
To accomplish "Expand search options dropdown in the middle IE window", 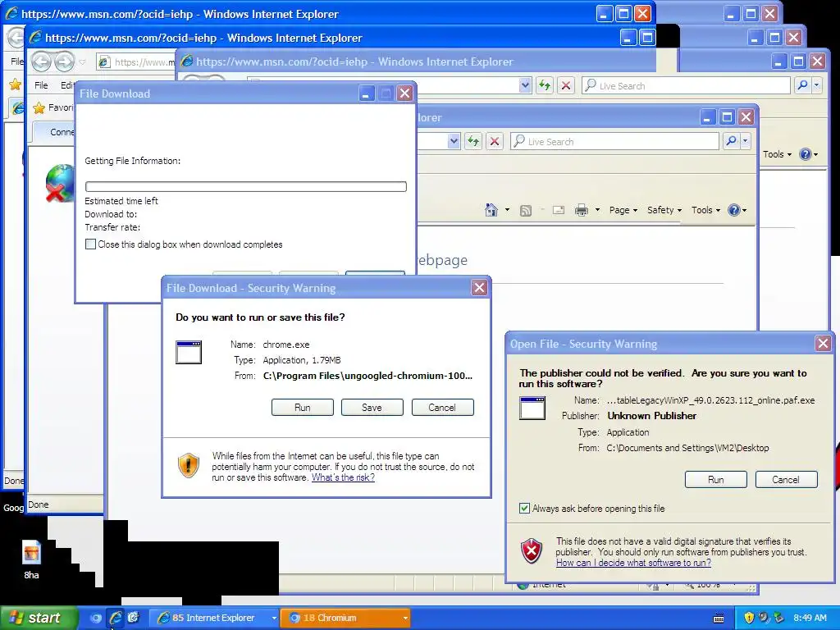I will pyautogui.click(x=817, y=85).
